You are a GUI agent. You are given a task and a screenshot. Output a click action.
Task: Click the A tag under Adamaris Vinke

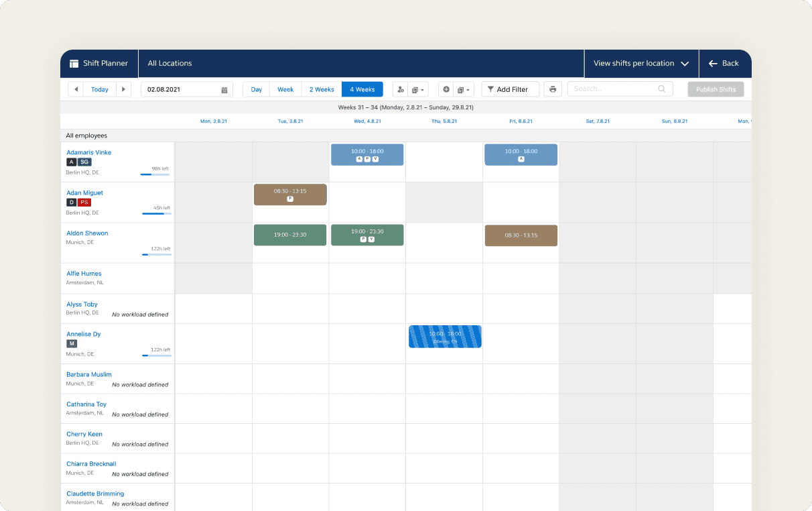[71, 162]
